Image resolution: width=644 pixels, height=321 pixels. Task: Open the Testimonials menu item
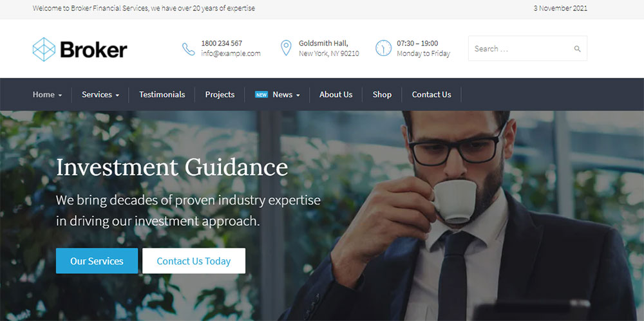pyautogui.click(x=162, y=95)
